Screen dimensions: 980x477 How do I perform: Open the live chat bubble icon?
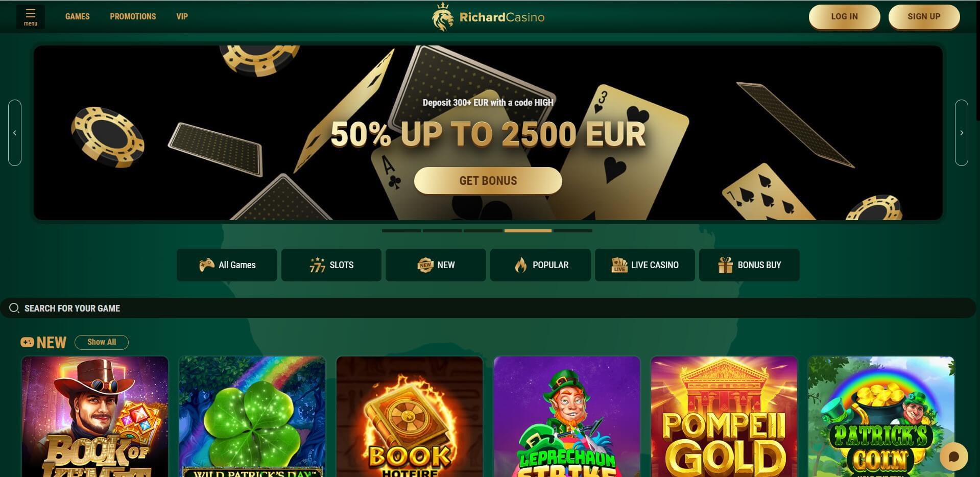point(953,457)
